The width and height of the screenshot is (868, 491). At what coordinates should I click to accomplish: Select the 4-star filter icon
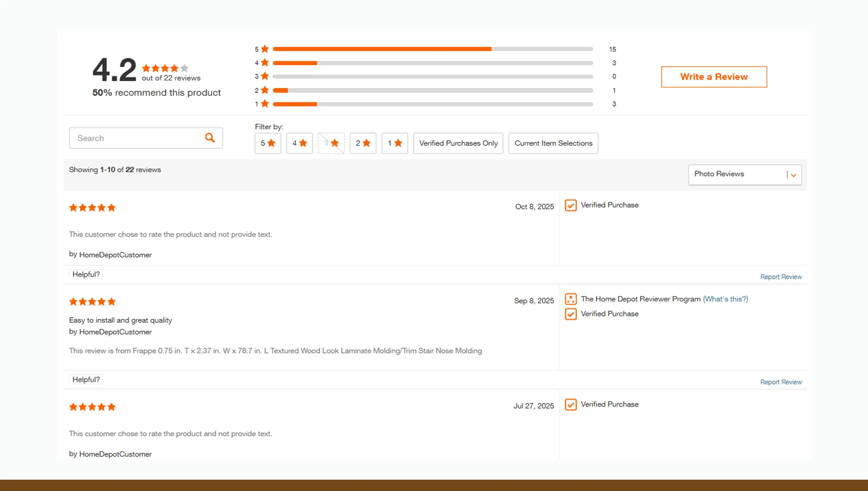[299, 143]
